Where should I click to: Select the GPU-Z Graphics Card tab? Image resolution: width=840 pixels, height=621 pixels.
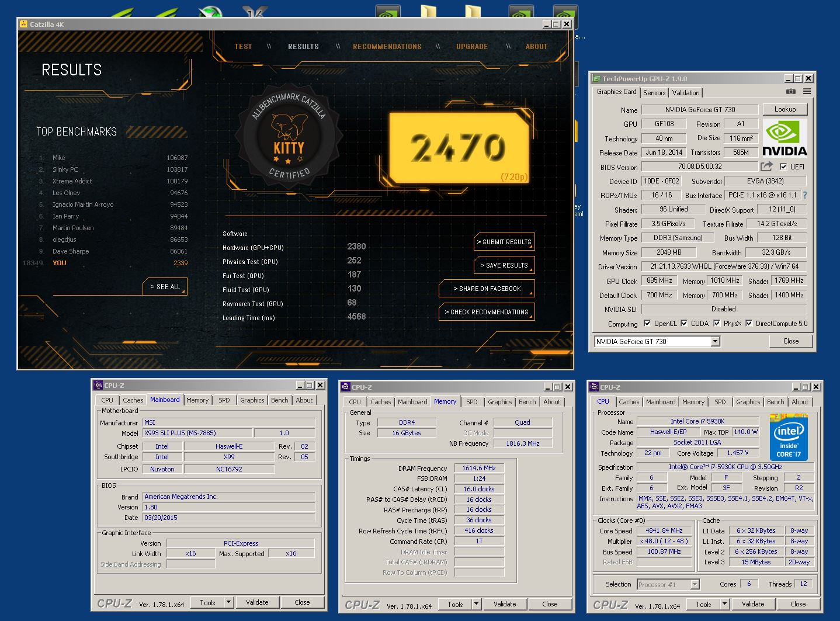coord(616,92)
